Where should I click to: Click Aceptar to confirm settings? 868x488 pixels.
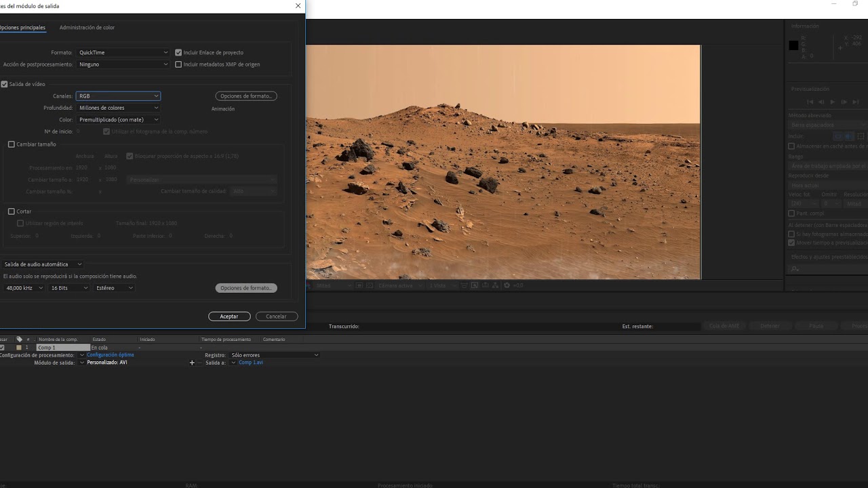tap(229, 317)
